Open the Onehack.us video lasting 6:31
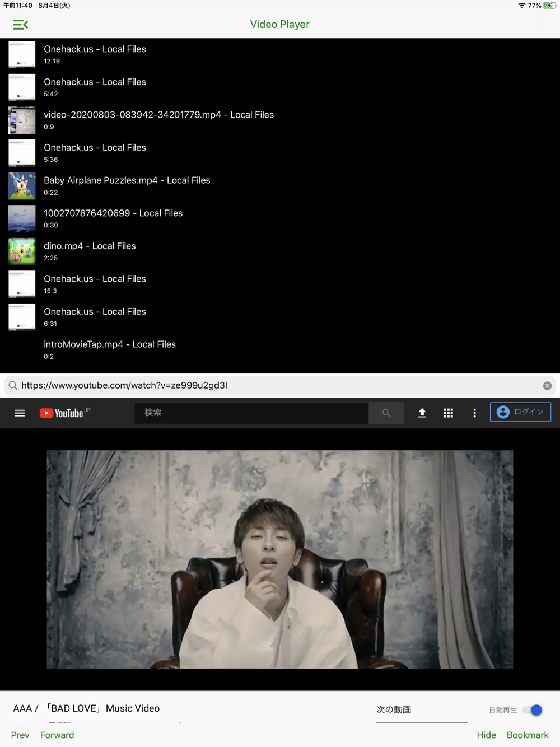 (x=280, y=317)
